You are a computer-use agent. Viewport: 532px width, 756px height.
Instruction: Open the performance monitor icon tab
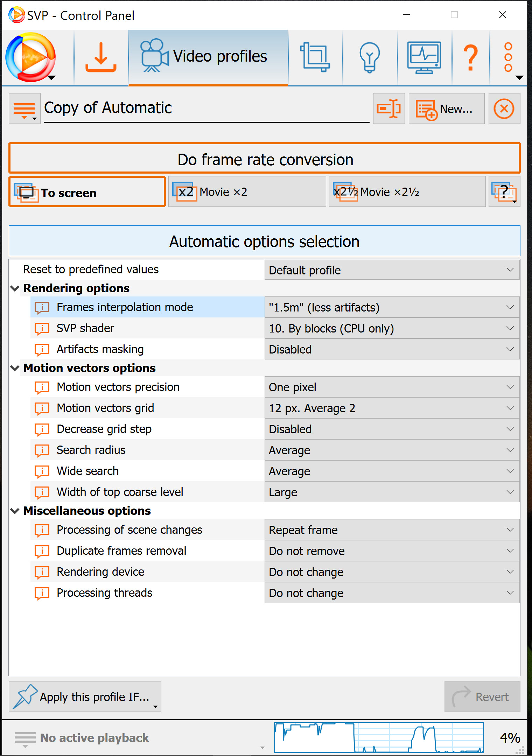(424, 57)
